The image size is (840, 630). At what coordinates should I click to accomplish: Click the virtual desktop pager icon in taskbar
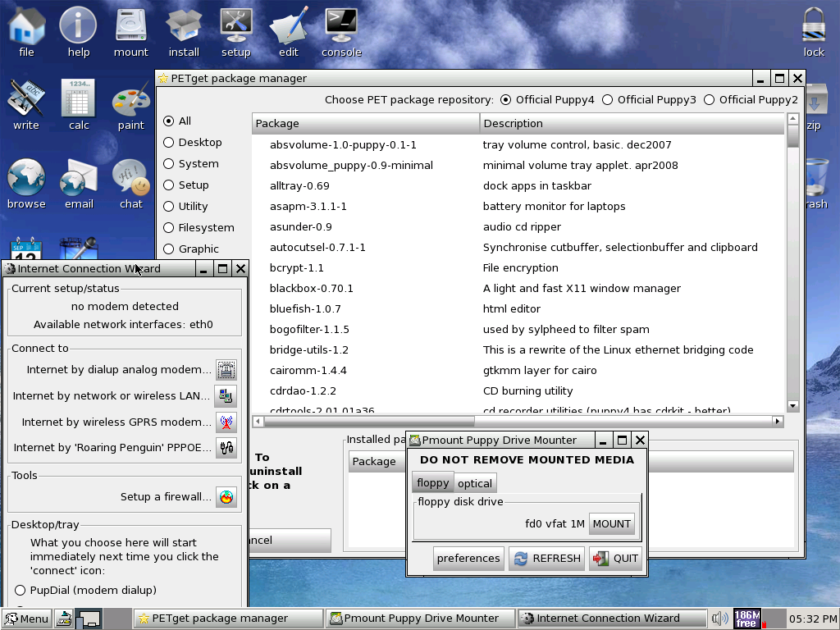[x=89, y=619]
